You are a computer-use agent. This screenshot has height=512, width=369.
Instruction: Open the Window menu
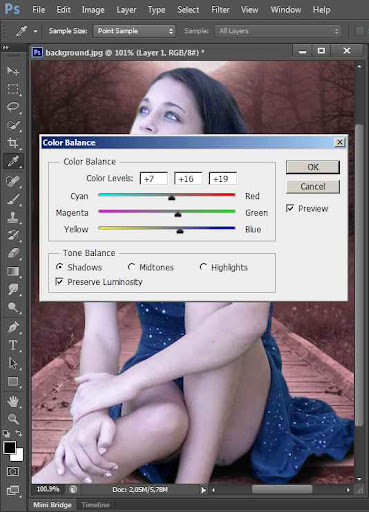tap(286, 10)
